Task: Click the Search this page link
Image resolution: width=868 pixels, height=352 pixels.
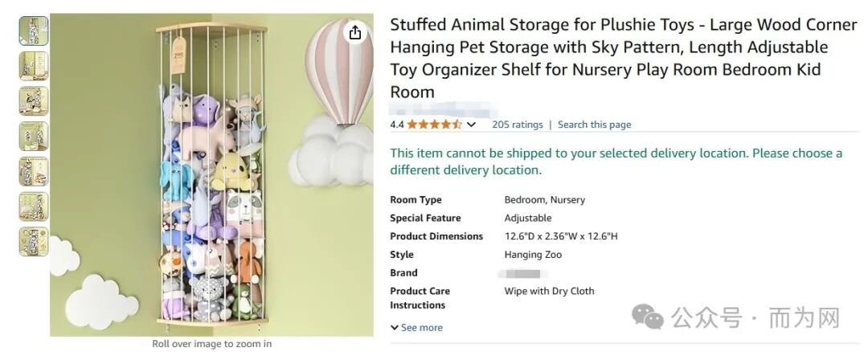Action: 594,125
